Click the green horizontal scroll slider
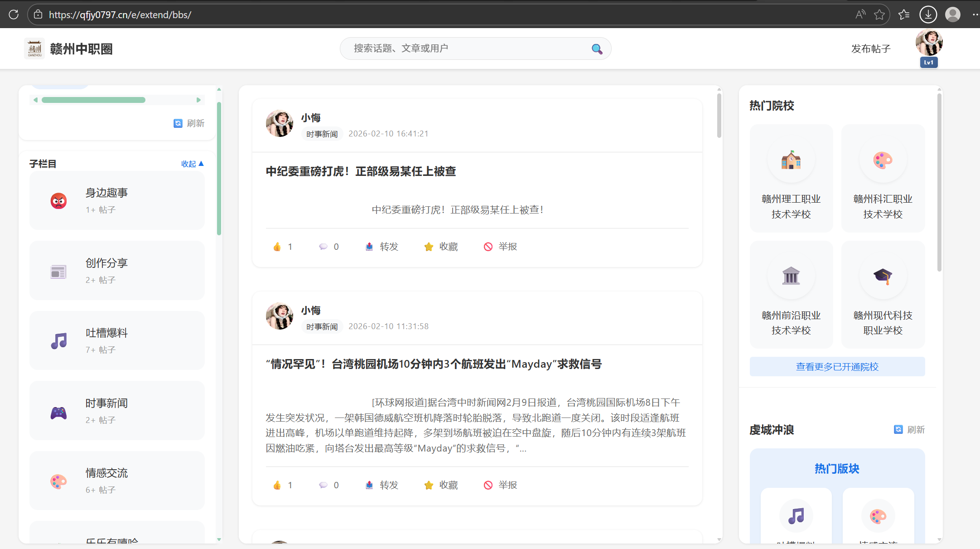Image resolution: width=980 pixels, height=549 pixels. (x=93, y=100)
